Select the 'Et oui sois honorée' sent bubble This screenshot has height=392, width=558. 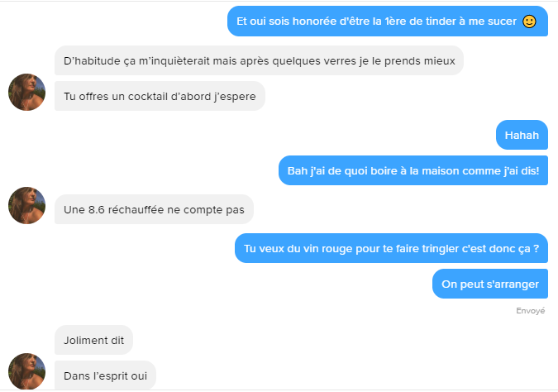[388, 21]
